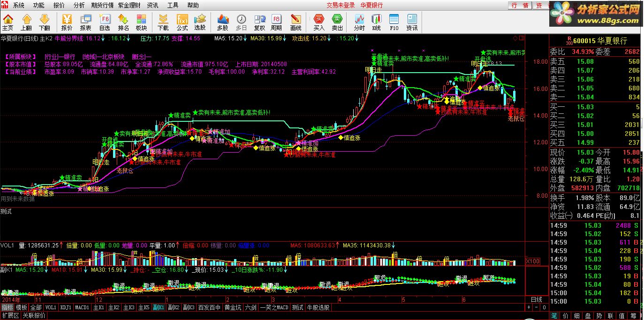Open the 功能 menu
Image resolution: width=644 pixels, height=320 pixels.
pyautogui.click(x=39, y=5)
